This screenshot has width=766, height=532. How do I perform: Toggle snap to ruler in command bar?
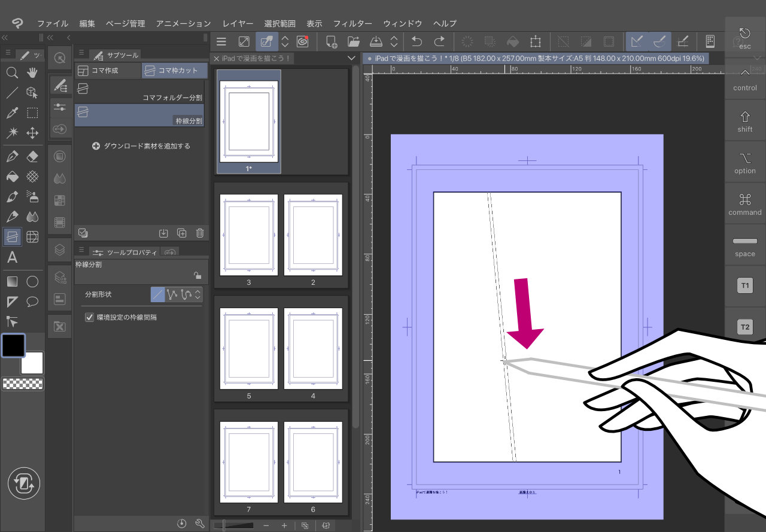(x=637, y=41)
